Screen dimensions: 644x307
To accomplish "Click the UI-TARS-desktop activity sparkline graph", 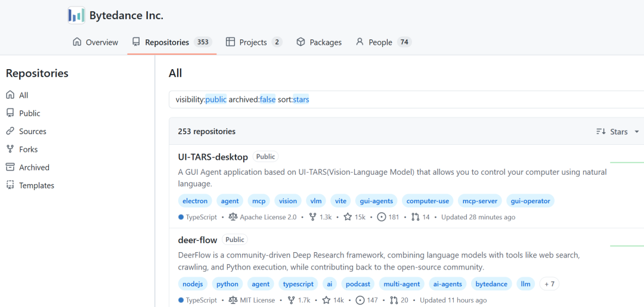I will coord(627,162).
